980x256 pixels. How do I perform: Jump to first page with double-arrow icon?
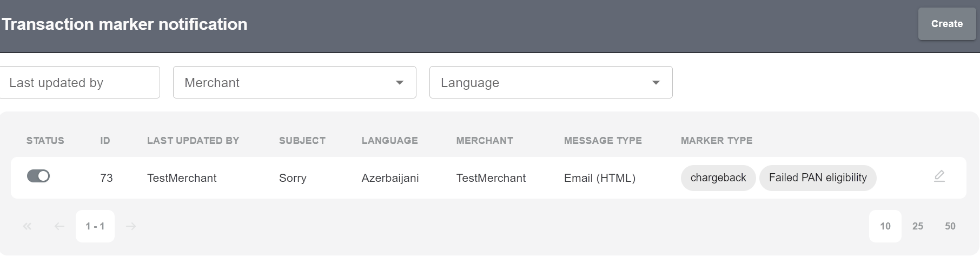[27, 226]
